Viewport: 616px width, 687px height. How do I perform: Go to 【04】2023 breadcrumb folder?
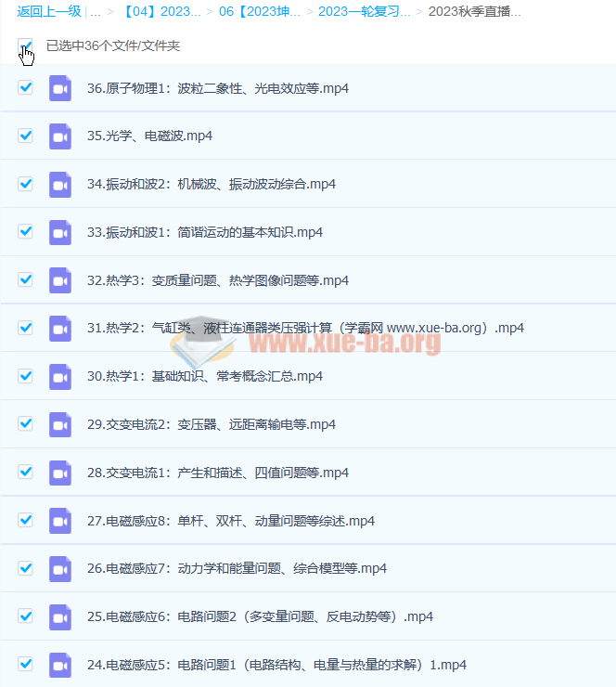pyautogui.click(x=161, y=12)
